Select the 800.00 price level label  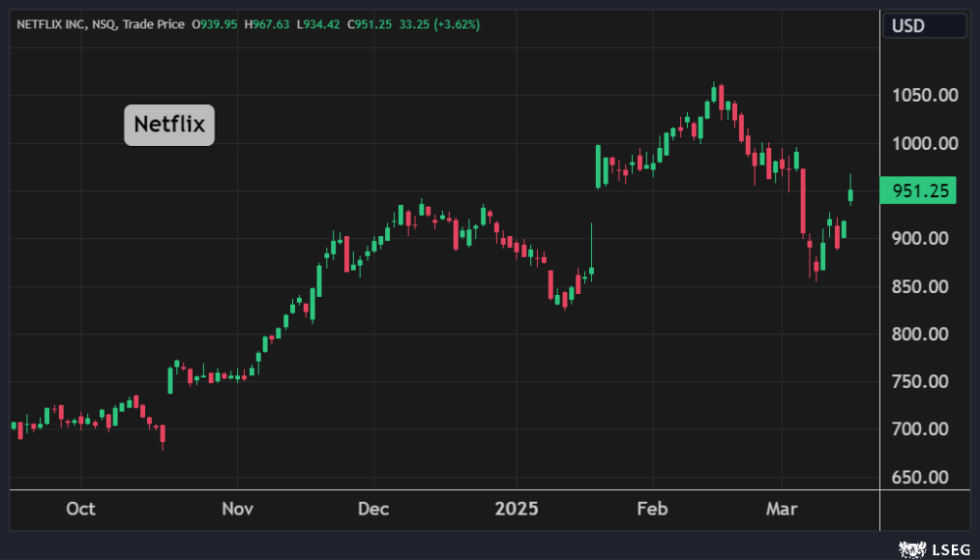click(926, 334)
